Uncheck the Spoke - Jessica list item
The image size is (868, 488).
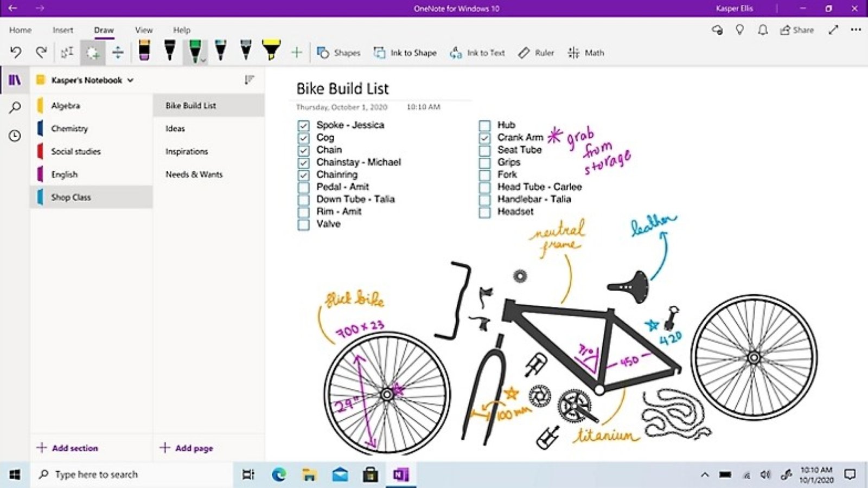tap(304, 125)
